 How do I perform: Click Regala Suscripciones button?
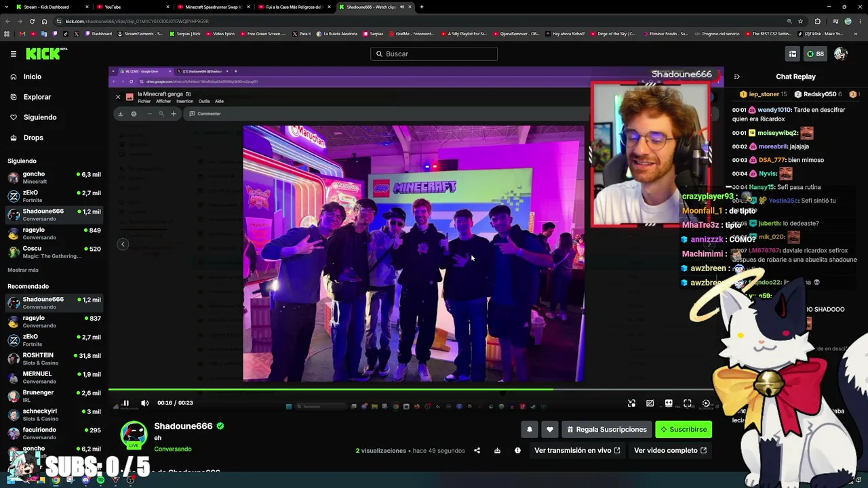pos(607,429)
